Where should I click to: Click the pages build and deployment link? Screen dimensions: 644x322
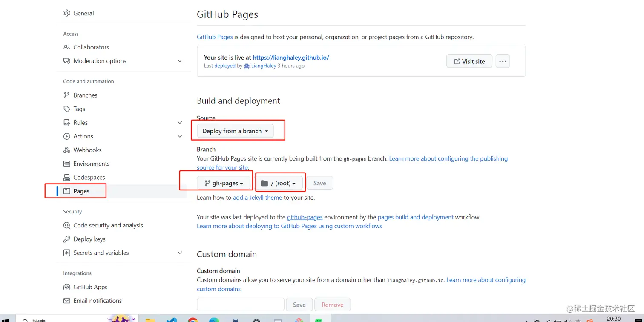pyautogui.click(x=415, y=217)
